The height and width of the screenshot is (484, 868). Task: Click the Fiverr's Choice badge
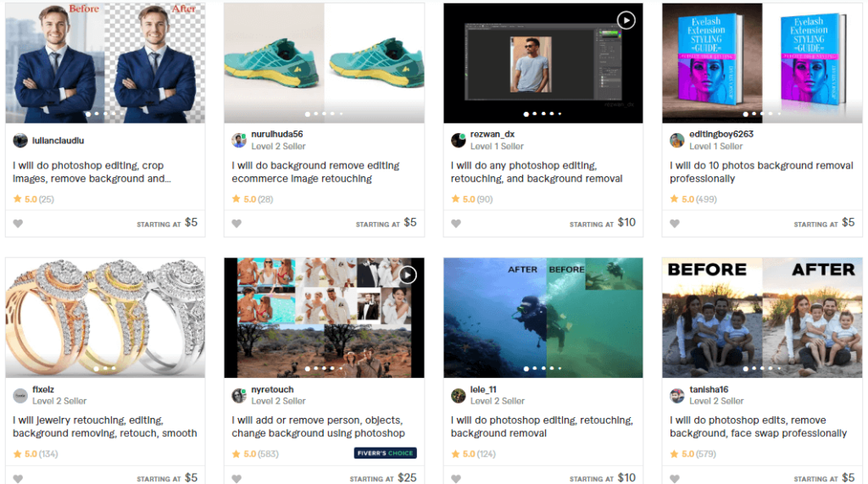(385, 453)
